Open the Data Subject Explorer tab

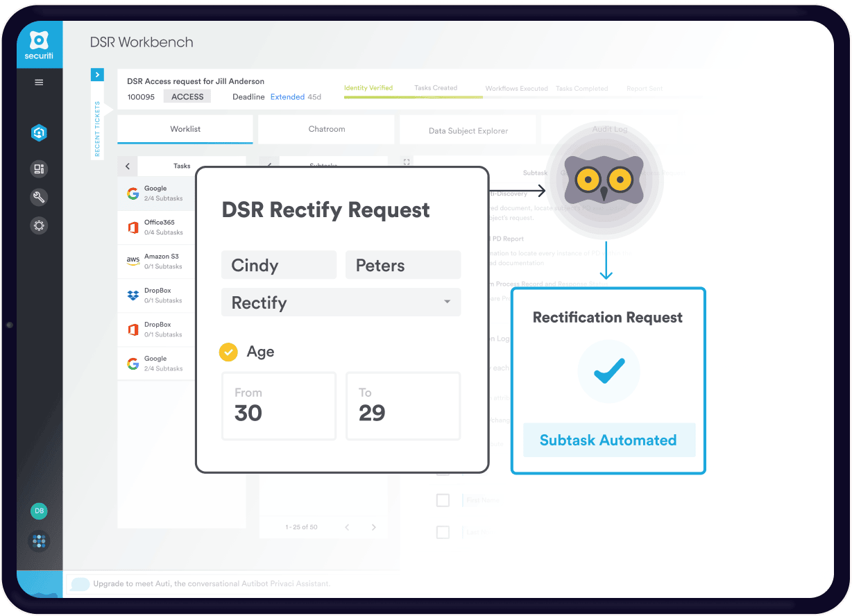point(468,130)
